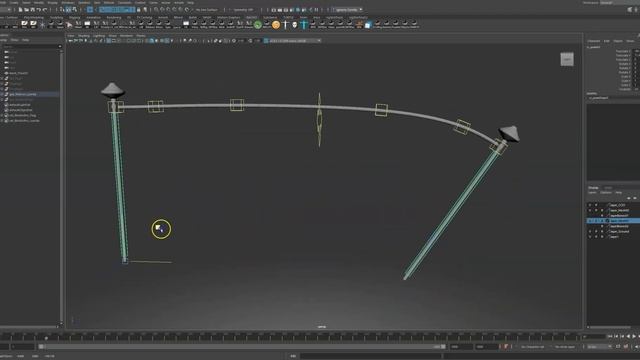
Task: Toggle visibility of layer_Ground layer
Action: (589, 231)
